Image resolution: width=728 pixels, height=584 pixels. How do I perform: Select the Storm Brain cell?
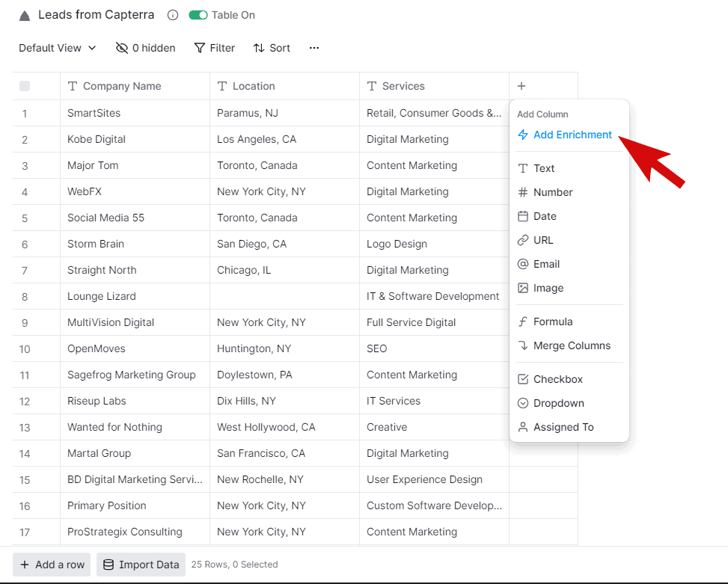(135, 244)
